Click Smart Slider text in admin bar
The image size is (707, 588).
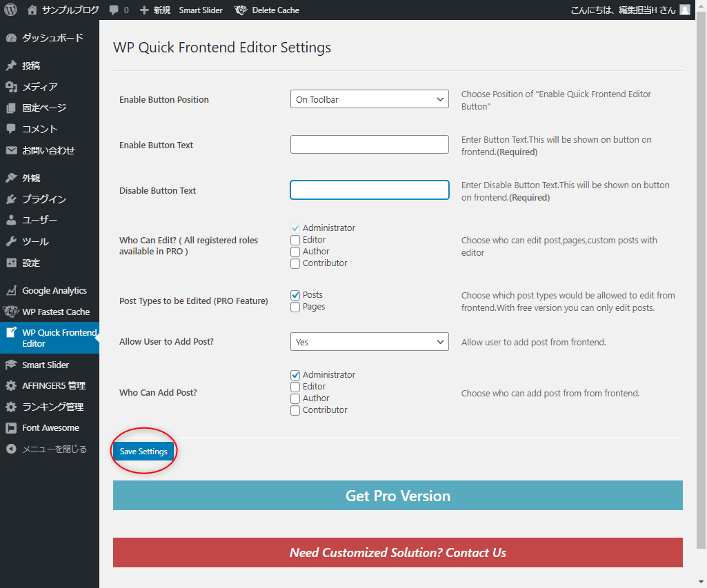click(x=201, y=10)
